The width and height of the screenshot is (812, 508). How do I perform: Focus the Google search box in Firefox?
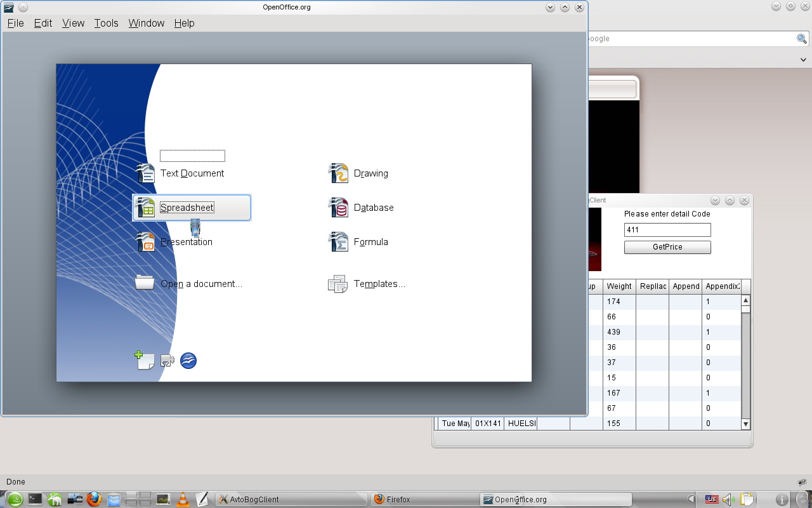click(691, 39)
